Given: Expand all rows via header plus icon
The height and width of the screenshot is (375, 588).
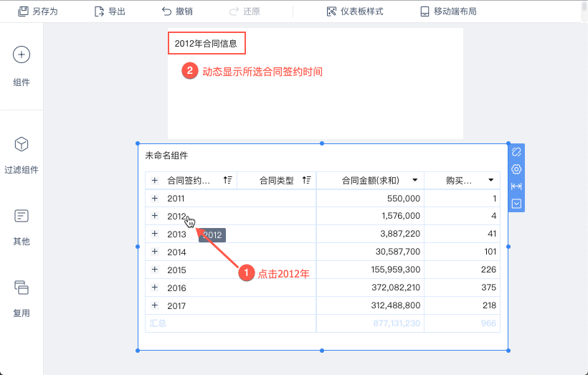Looking at the screenshot, I should [154, 181].
